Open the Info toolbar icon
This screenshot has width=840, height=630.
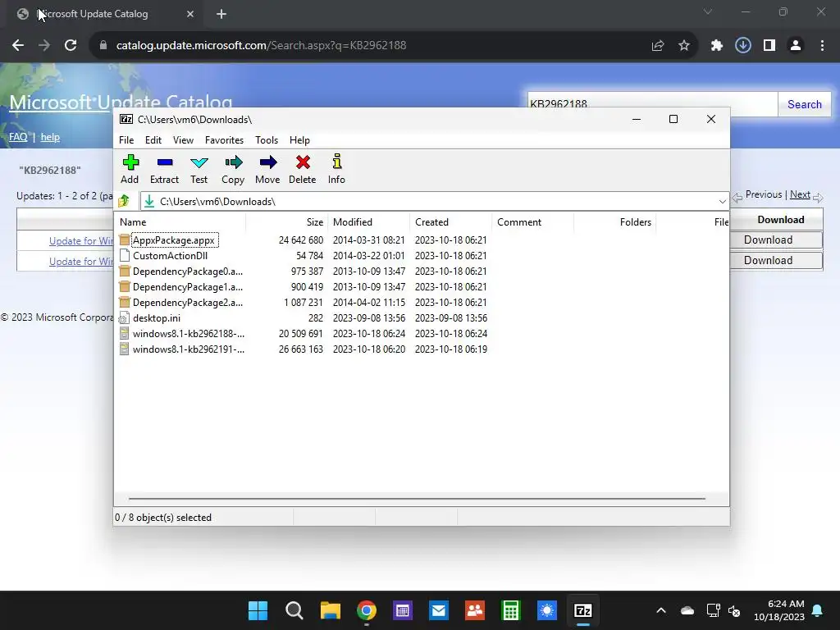[336, 162]
